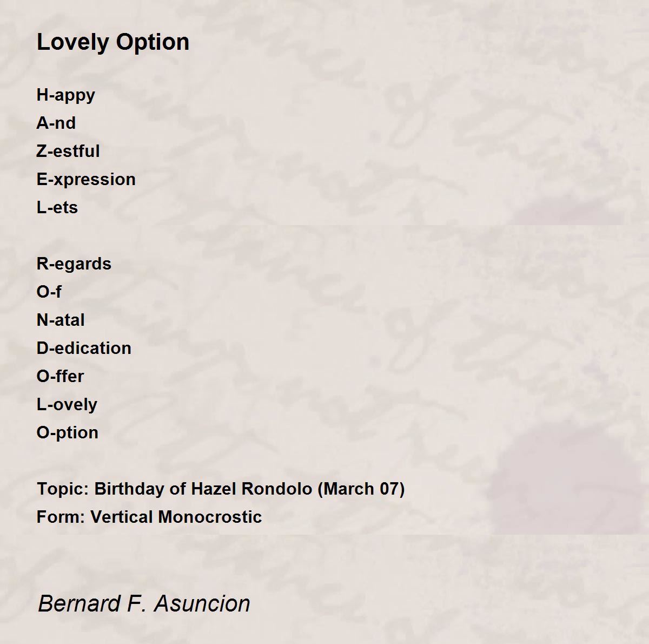Click the word Monocrostic
This screenshot has height=644, width=649.
click(x=211, y=517)
